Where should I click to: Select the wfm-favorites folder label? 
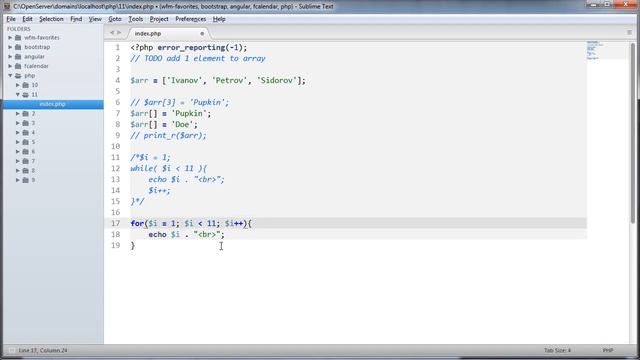point(42,38)
